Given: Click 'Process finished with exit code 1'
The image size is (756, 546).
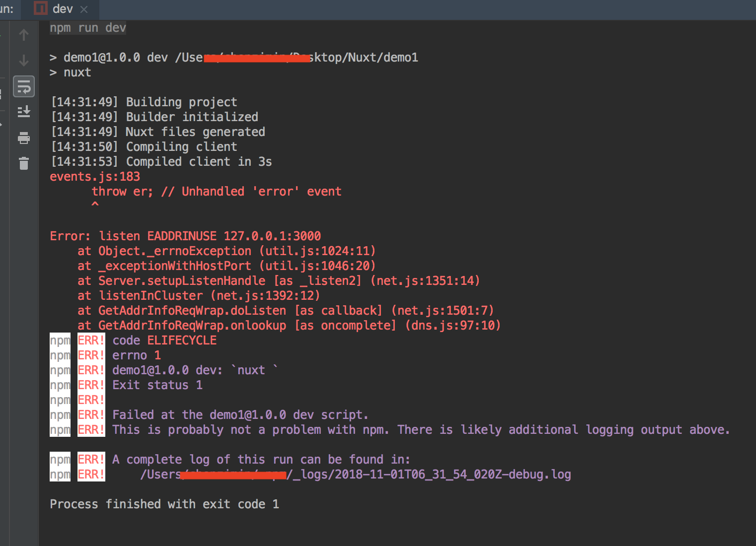Looking at the screenshot, I should tap(164, 504).
